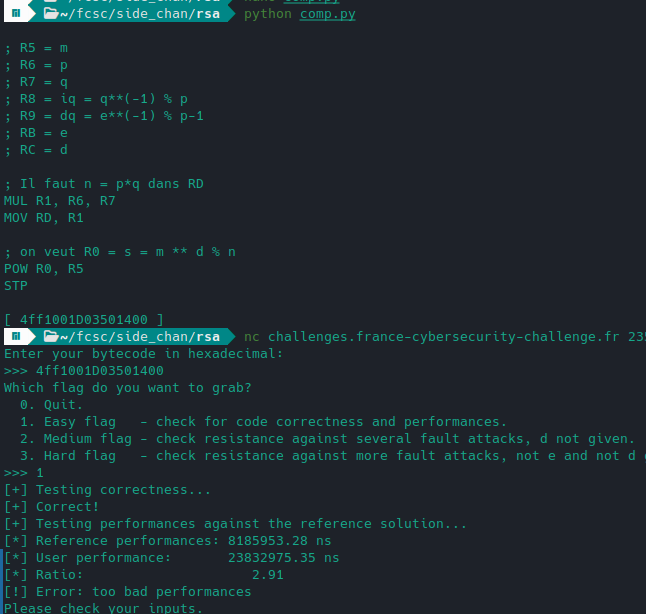Click the challenges.france-cybersecurity-challenge.fr hostname

444,336
